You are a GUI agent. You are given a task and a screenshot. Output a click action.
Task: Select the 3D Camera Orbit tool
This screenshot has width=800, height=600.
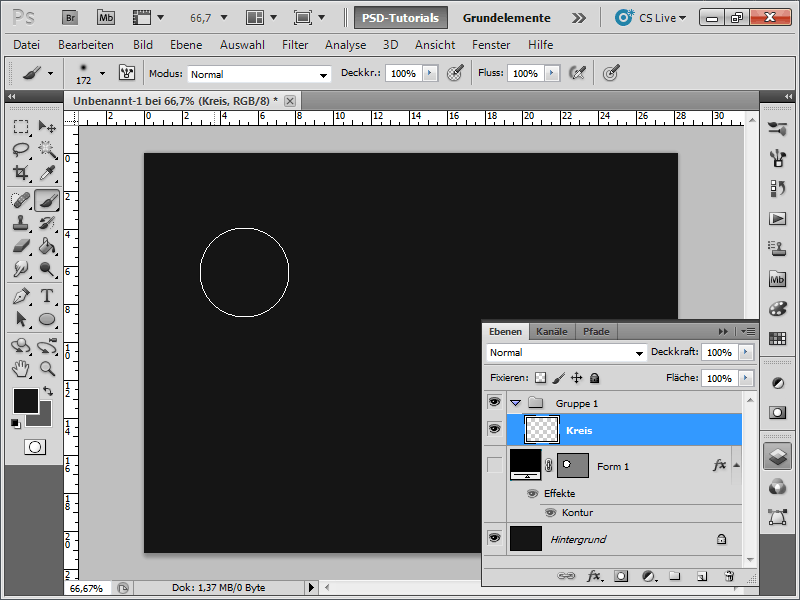pyautogui.click(x=47, y=346)
